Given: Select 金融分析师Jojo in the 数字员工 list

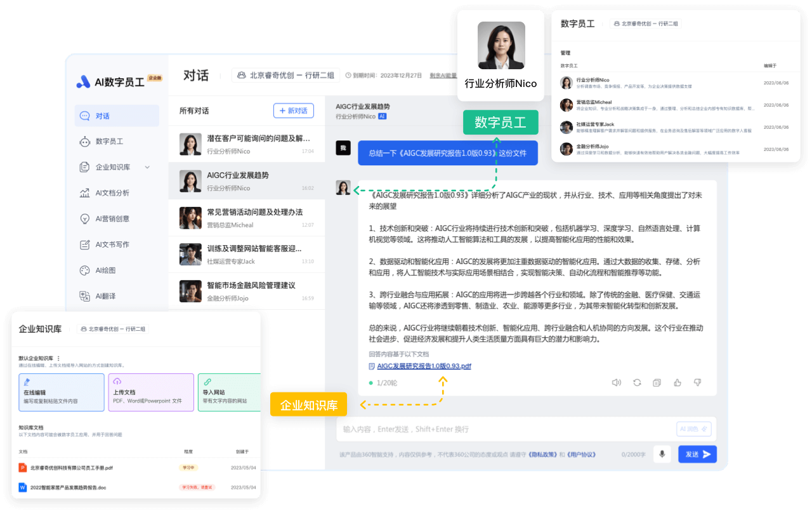Looking at the screenshot, I should click(675, 149).
